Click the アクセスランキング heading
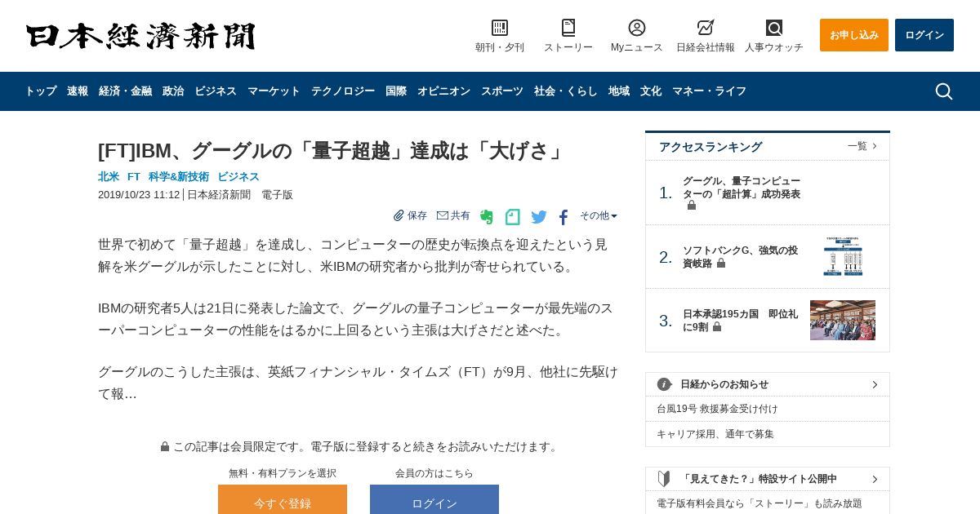980x514 pixels. (x=710, y=147)
